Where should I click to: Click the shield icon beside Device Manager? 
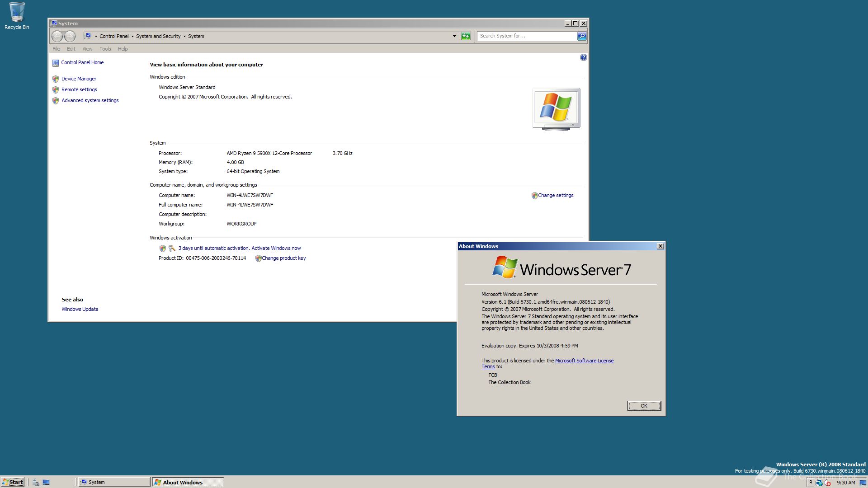tap(56, 79)
